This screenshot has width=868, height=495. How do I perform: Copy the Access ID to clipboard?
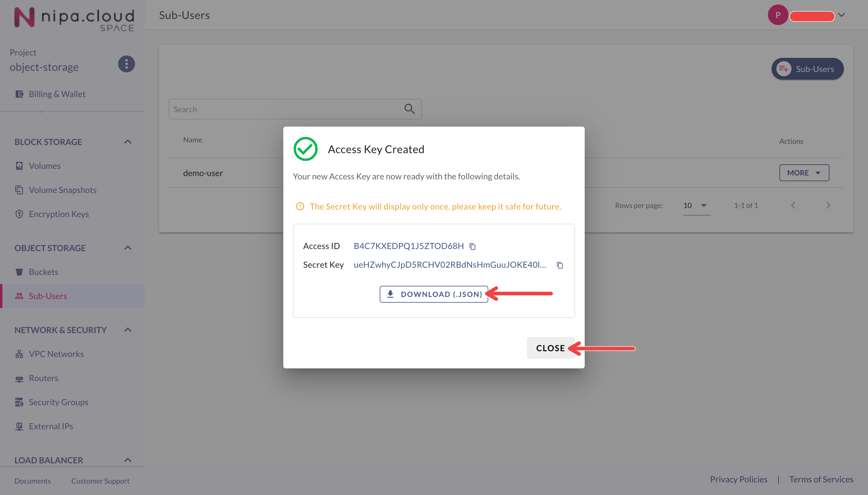pos(472,247)
